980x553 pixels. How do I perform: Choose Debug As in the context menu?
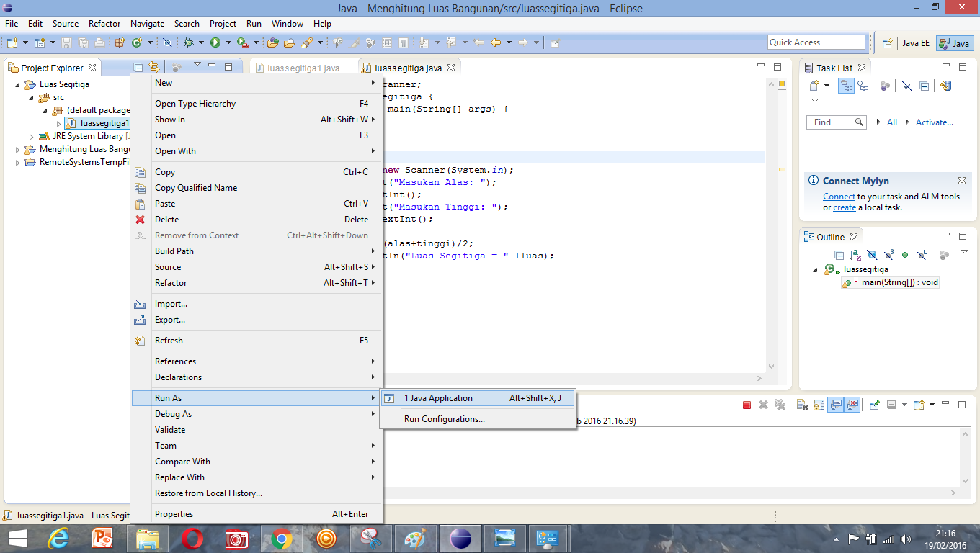pyautogui.click(x=257, y=414)
